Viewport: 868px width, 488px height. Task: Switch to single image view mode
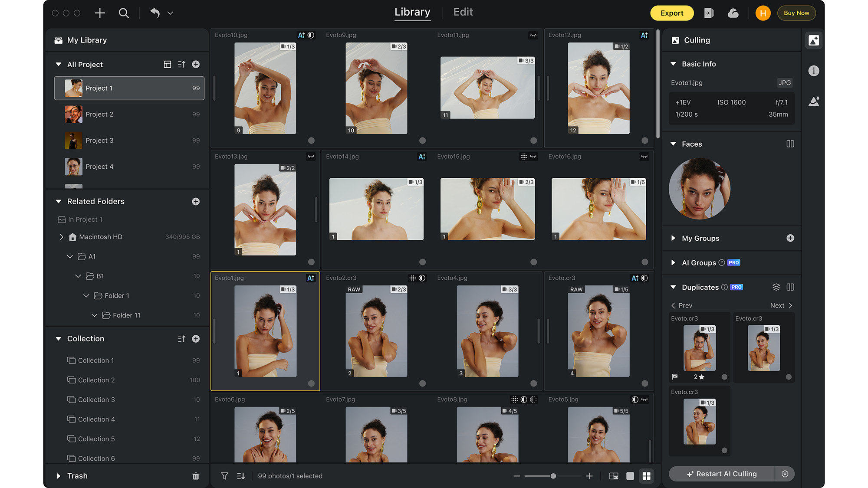pos(630,476)
